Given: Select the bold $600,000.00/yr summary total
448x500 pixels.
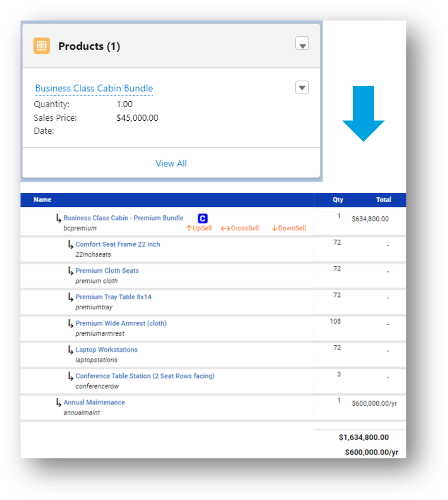Looking at the screenshot, I should (x=372, y=452).
